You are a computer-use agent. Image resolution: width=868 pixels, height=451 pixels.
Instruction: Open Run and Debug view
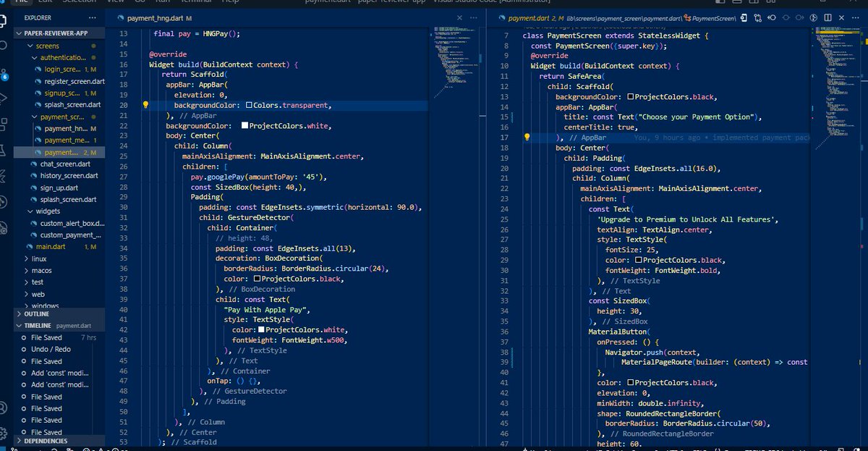pos(4,98)
